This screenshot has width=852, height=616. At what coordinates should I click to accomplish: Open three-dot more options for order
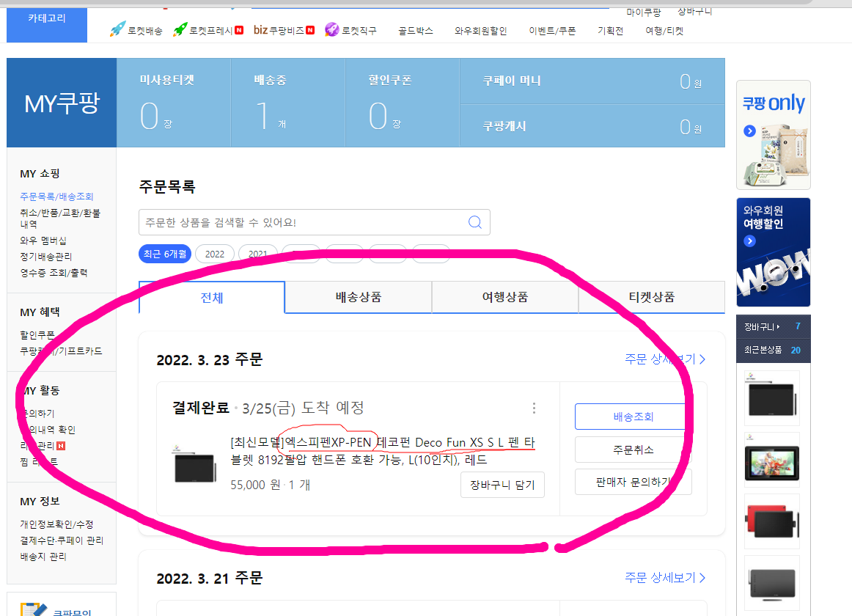point(534,408)
